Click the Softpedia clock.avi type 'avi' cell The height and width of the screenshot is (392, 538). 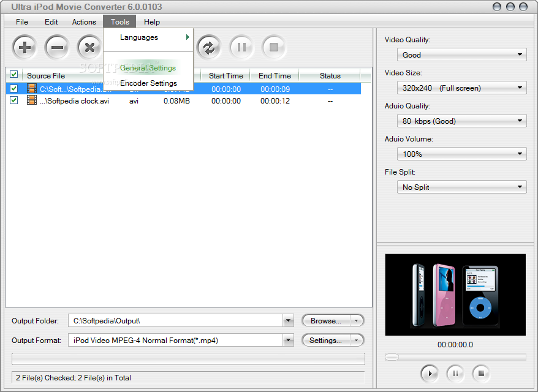pyautogui.click(x=134, y=101)
